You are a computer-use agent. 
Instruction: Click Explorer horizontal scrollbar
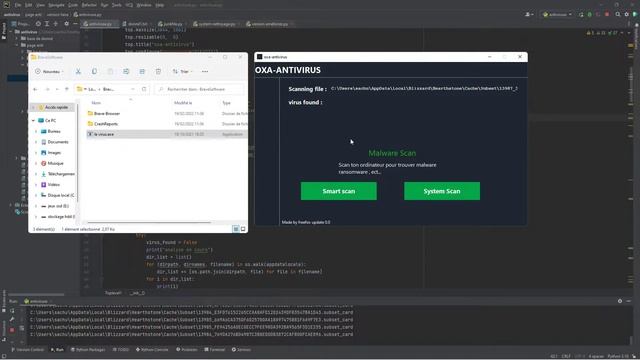point(149,222)
